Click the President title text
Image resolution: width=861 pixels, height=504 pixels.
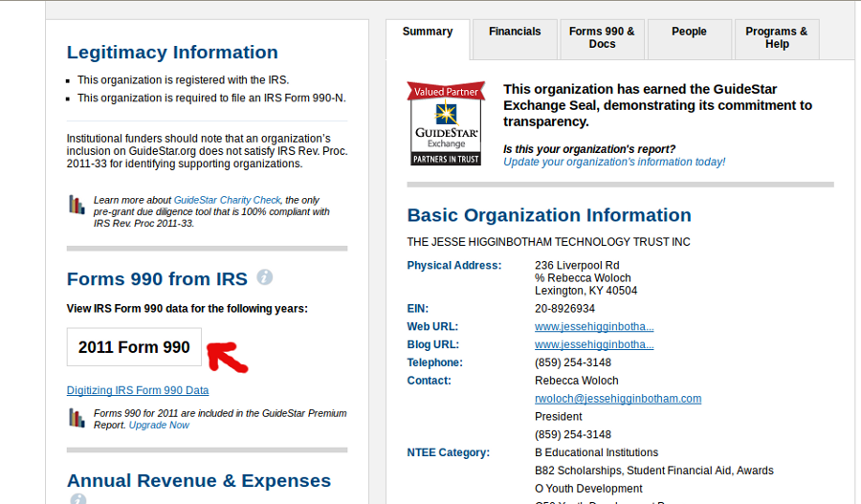click(559, 417)
